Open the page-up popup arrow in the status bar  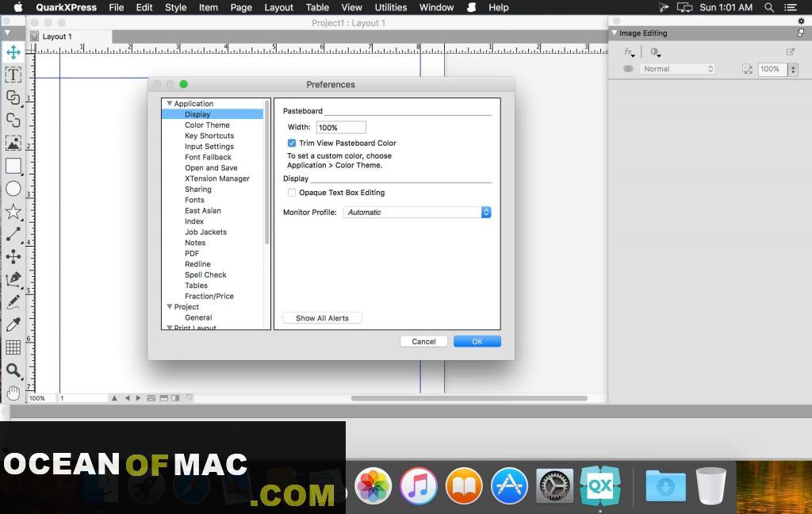pyautogui.click(x=114, y=398)
